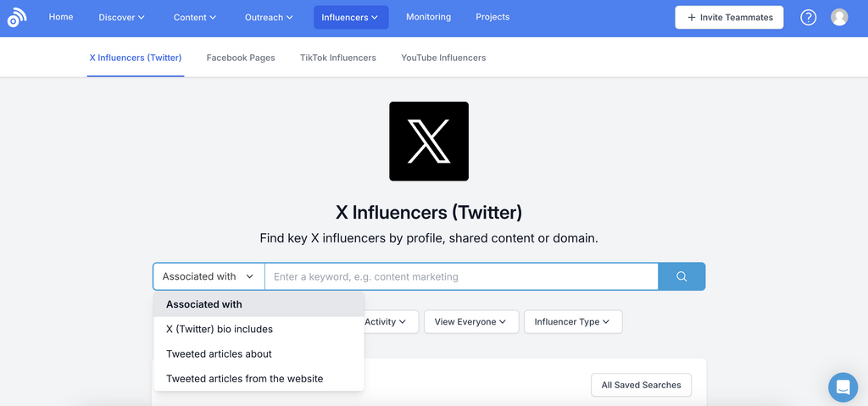This screenshot has height=406, width=868.
Task: Click the BuzzSumo logo icon
Action: pos(17,17)
